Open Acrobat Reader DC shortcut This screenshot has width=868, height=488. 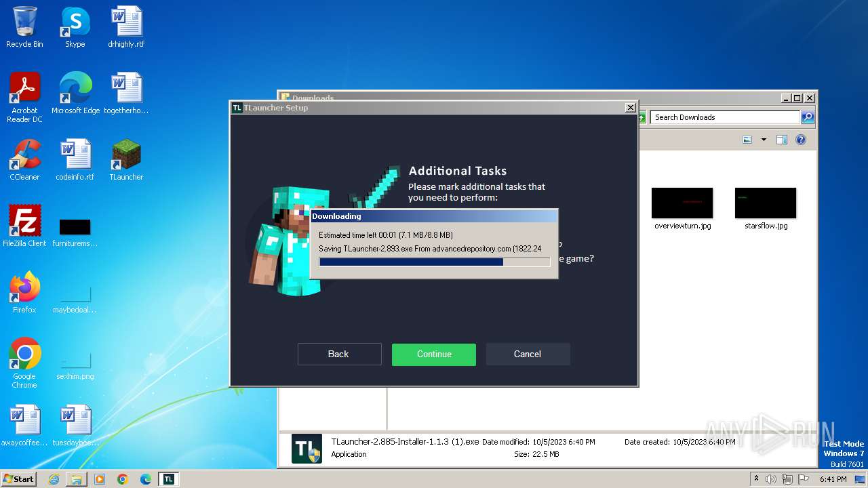pyautogui.click(x=24, y=97)
